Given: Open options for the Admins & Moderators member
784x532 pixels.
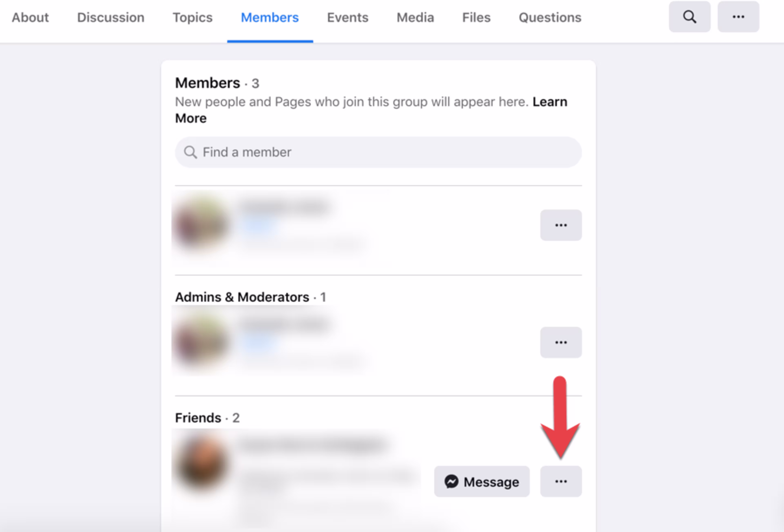Looking at the screenshot, I should [x=561, y=342].
